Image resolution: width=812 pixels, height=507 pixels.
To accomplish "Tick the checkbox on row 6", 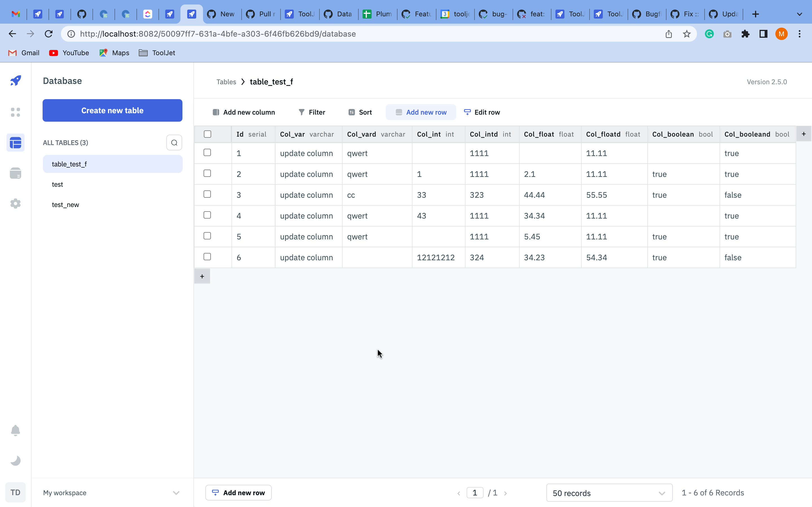I will point(207,257).
